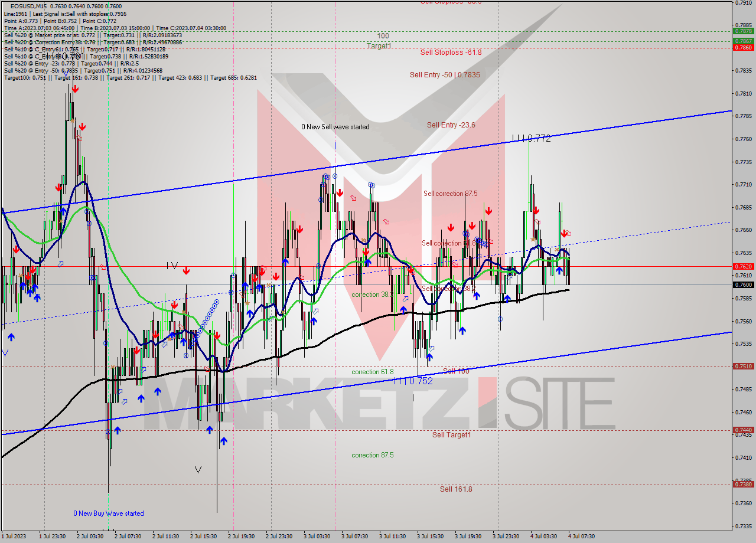The width and height of the screenshot is (756, 543).
Task: Click the '1 Jul 23:30' time label
Action: 52,537
